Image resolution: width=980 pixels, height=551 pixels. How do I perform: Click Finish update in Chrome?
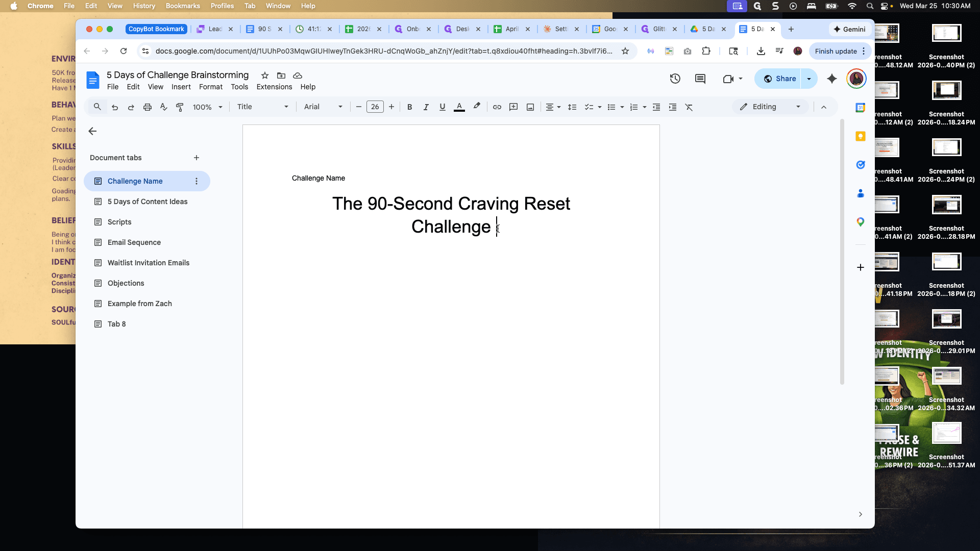(x=836, y=51)
